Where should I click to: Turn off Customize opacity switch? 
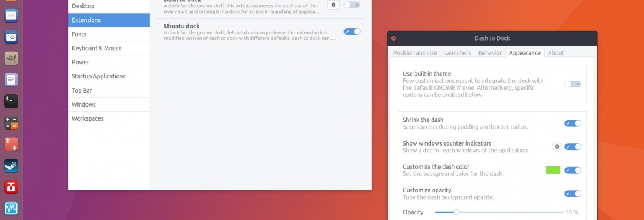coord(572,193)
